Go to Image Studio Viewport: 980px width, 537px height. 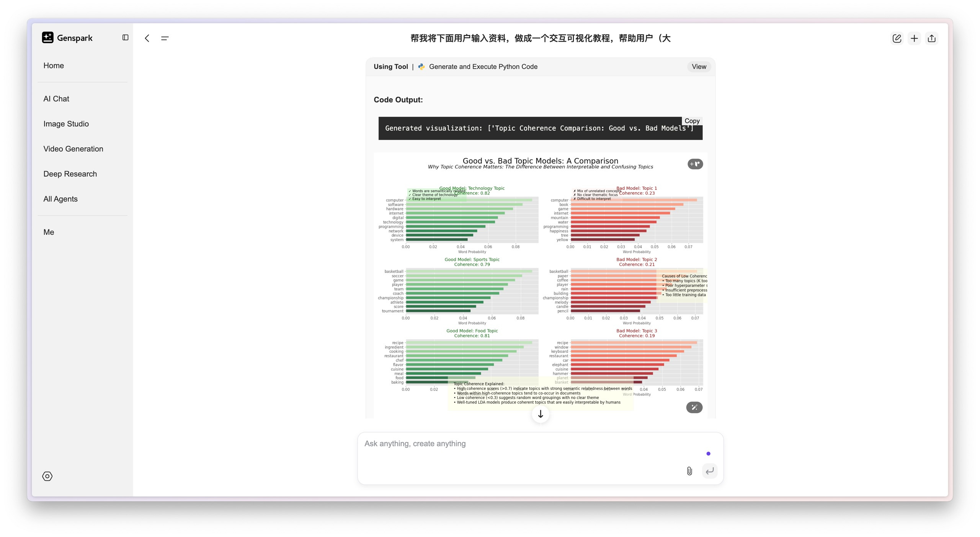pyautogui.click(x=66, y=124)
